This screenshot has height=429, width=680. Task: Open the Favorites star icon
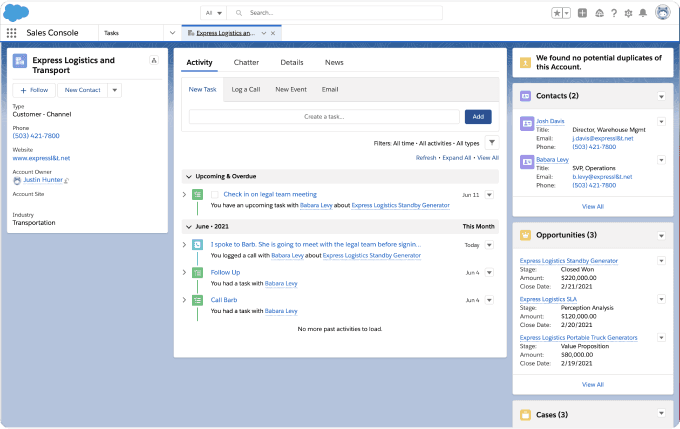(557, 13)
